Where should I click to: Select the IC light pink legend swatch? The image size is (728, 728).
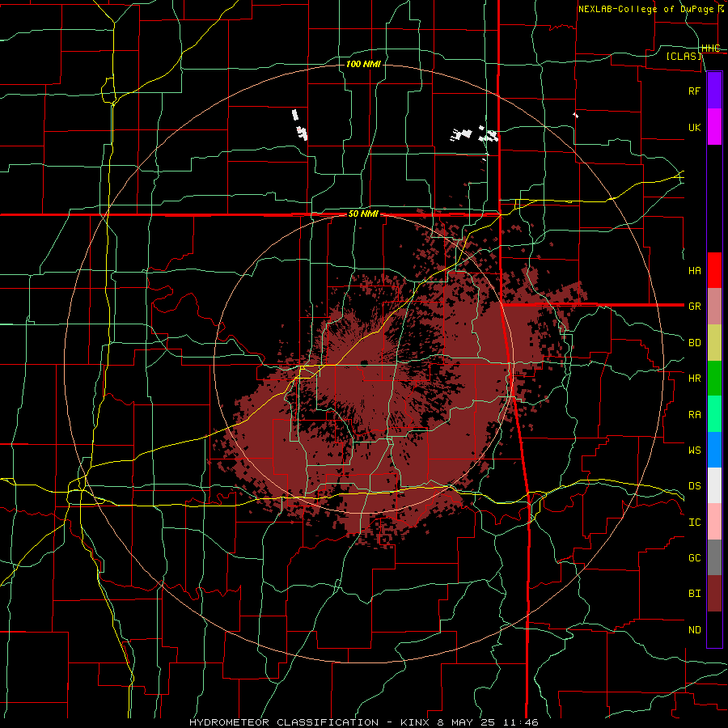pyautogui.click(x=714, y=522)
